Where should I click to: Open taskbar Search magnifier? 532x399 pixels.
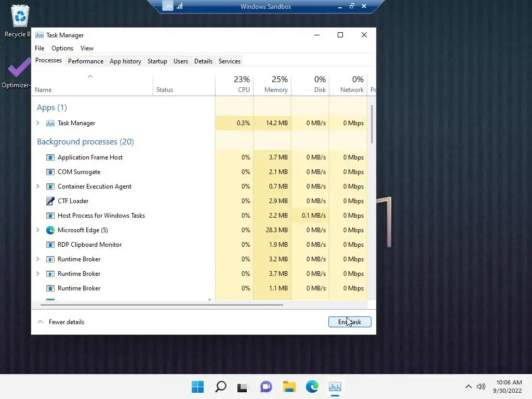coord(220,387)
